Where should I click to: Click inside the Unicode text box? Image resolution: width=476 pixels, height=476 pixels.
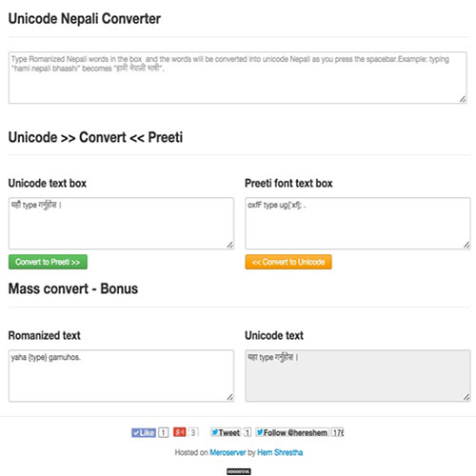coord(121,224)
